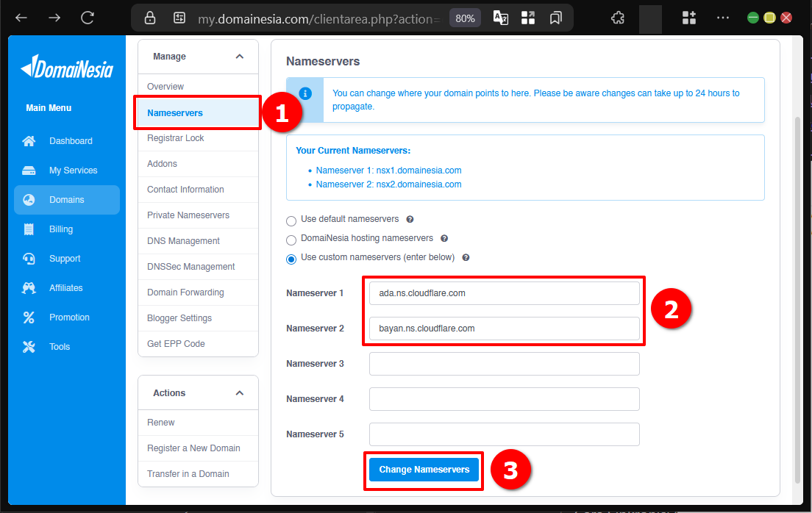Open the browser extensions puzzle icon
812x513 pixels.
618,18
